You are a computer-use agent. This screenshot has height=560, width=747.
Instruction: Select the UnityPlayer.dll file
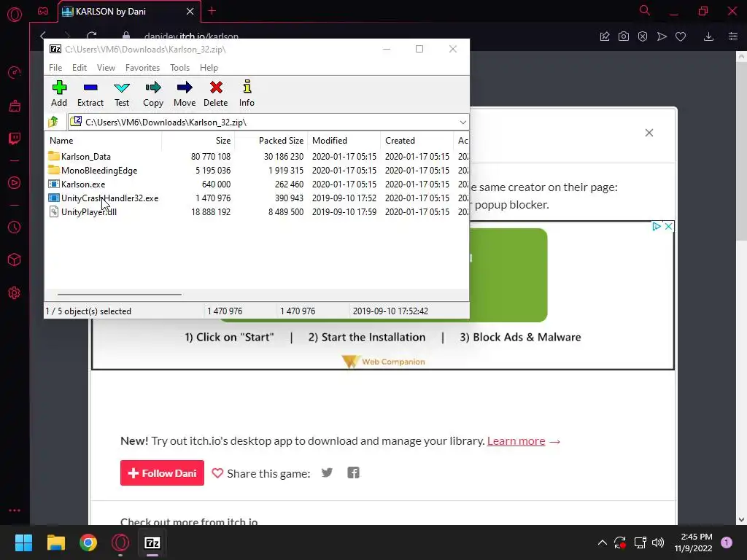88,211
